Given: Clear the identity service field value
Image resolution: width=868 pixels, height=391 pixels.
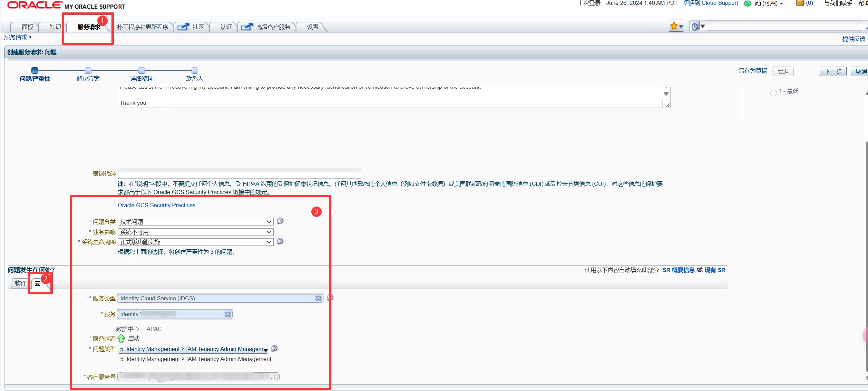Looking at the screenshot, I should point(227,314).
